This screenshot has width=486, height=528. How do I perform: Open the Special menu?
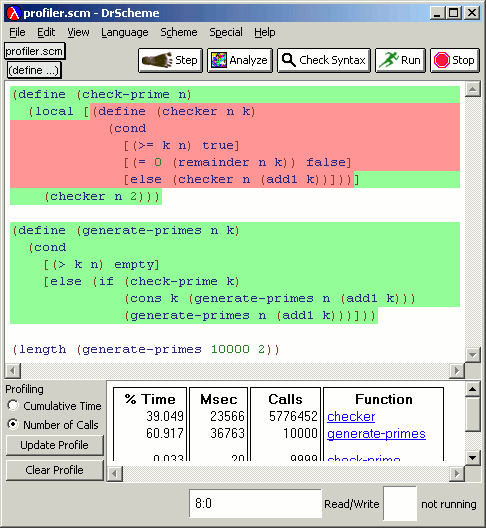(226, 32)
